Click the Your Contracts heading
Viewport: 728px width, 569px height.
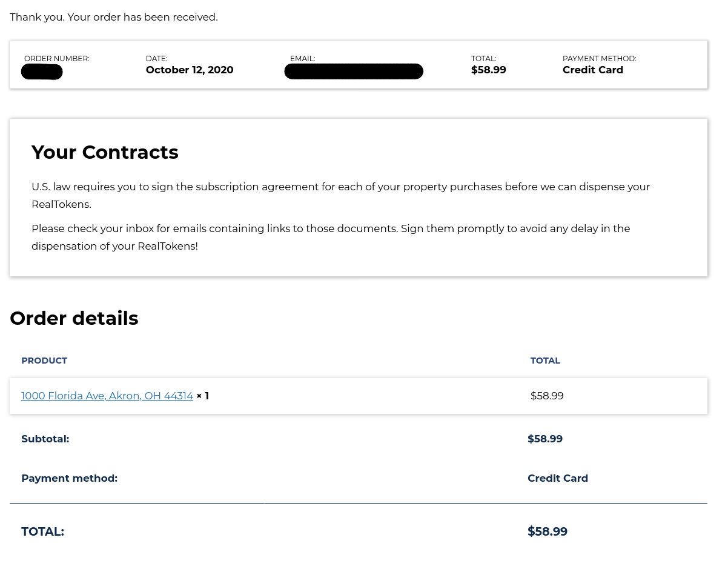point(105,152)
